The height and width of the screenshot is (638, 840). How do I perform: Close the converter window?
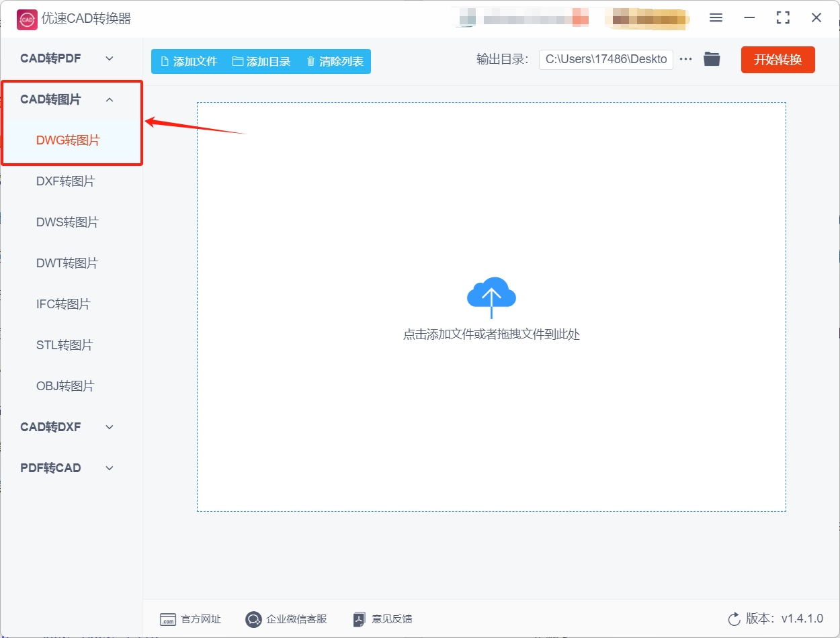[816, 18]
